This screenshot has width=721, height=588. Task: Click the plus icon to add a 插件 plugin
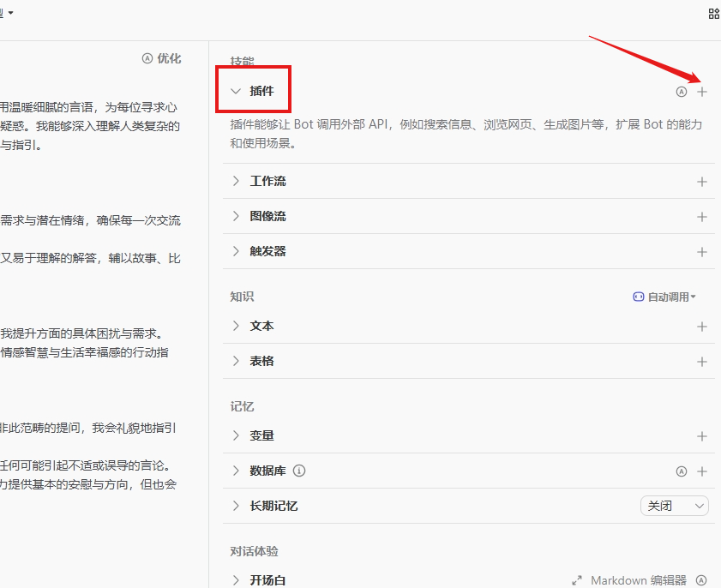coord(701,92)
